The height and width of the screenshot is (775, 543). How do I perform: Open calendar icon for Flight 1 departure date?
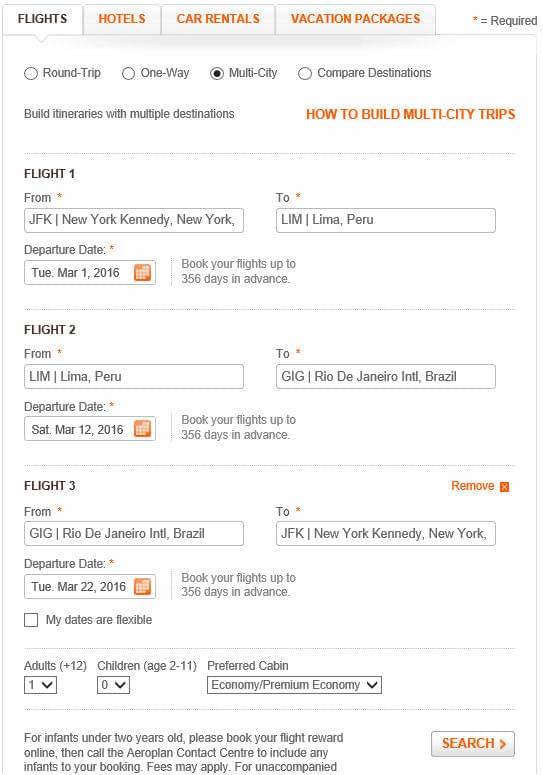(142, 272)
